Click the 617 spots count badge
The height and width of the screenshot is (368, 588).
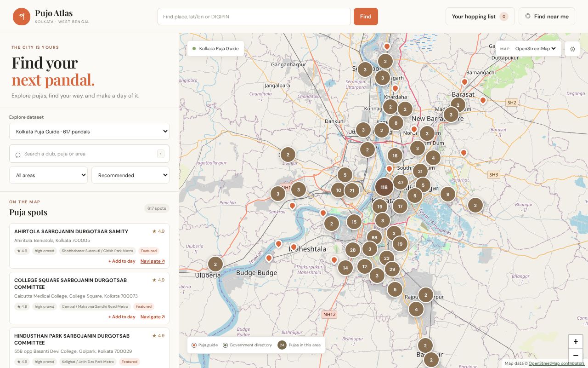(157, 208)
